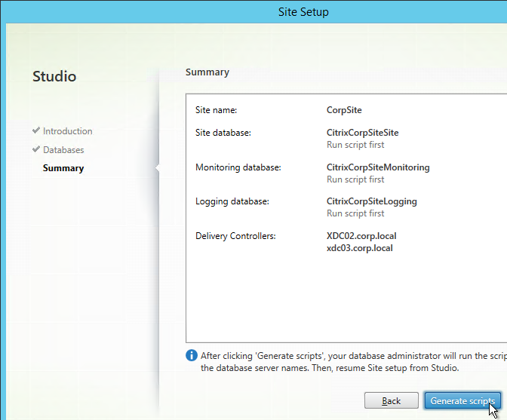Select the CitrixCorpSiteSite database name
The width and height of the screenshot is (507, 420).
click(x=362, y=133)
